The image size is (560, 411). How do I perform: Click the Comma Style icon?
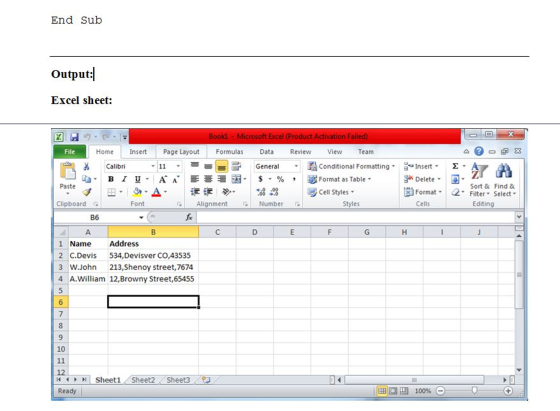point(294,179)
